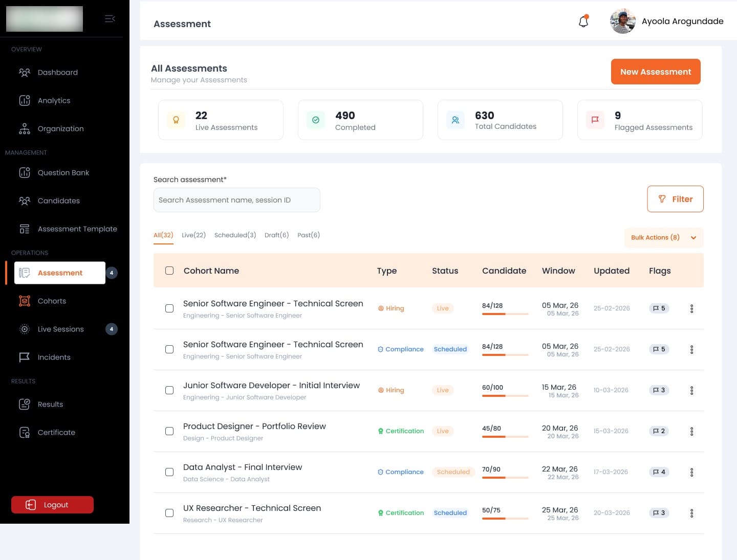This screenshot has height=560, width=737.
Task: Click the Certificate sidebar icon
Action: pyautogui.click(x=25, y=433)
